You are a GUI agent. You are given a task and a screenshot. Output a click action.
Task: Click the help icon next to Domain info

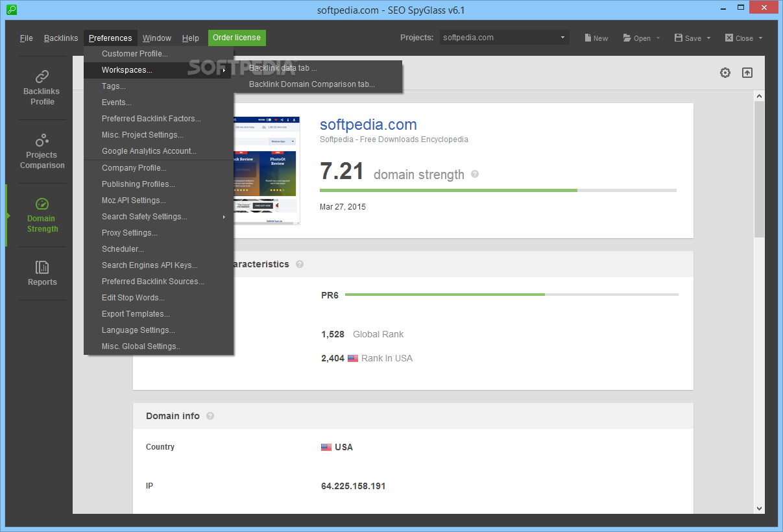210,416
